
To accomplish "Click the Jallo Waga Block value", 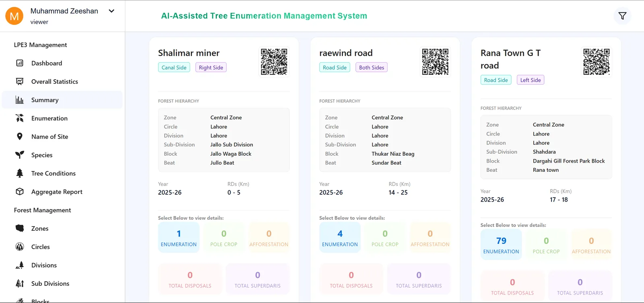I will [x=231, y=154].
